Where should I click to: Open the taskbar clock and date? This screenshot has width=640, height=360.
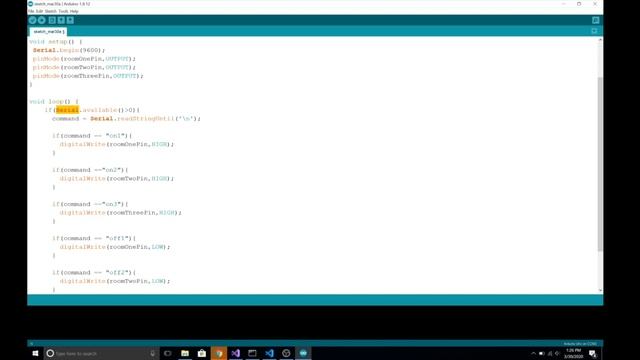[x=573, y=353]
